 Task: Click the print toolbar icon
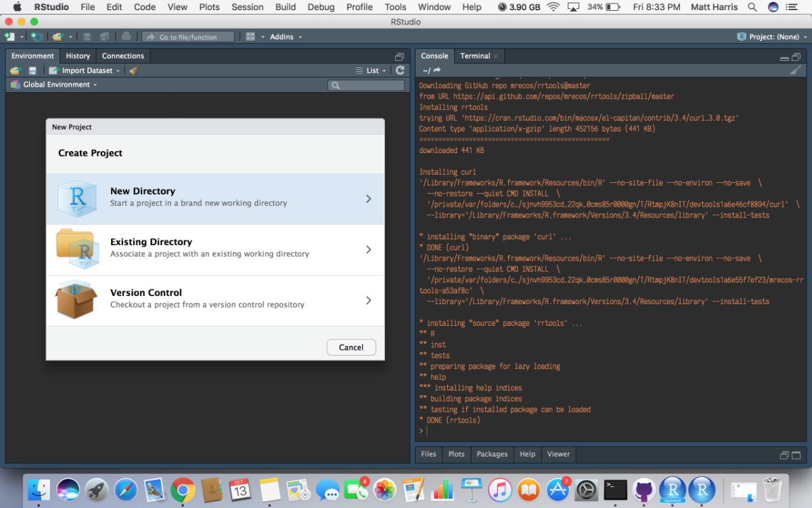tap(126, 37)
